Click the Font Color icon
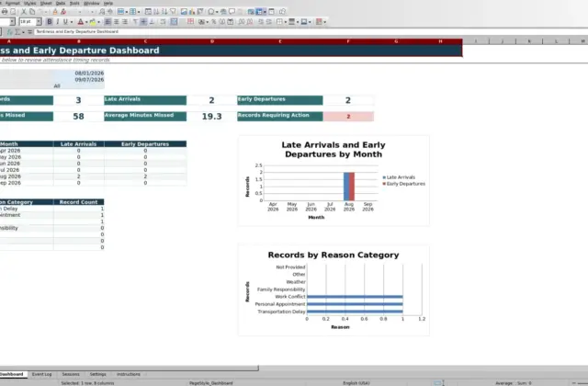Viewport: 588px width, 386px height. [80, 22]
